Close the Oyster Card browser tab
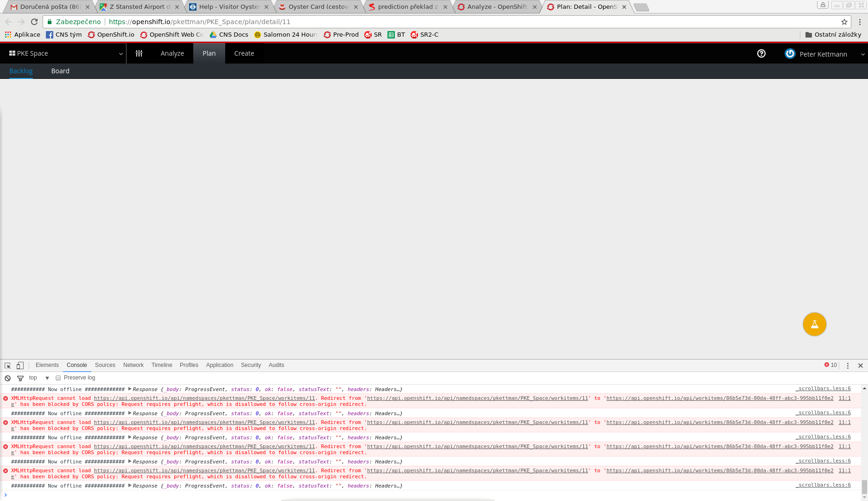This screenshot has height=501, width=868. 356,7
